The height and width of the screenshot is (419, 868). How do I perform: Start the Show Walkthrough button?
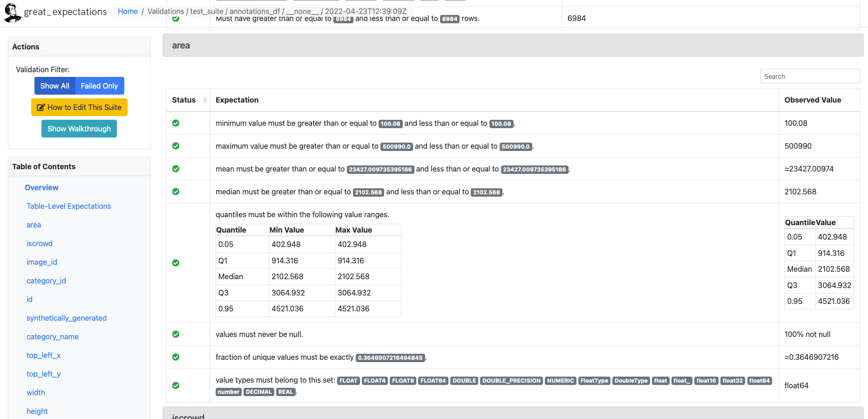pos(79,129)
